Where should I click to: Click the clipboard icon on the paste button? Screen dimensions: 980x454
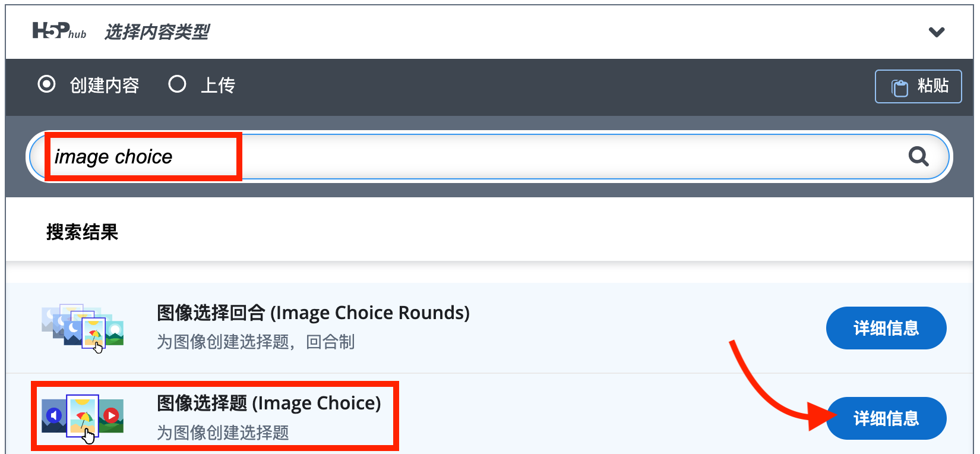click(900, 87)
